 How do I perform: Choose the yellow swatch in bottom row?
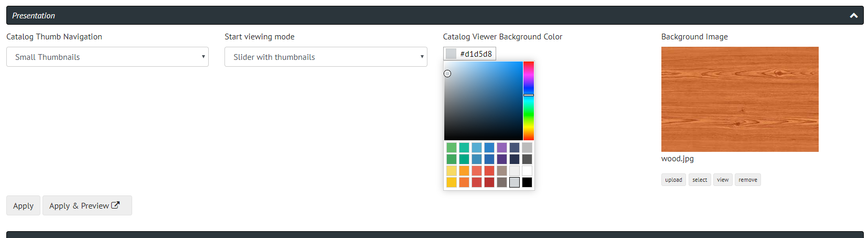coord(452,182)
